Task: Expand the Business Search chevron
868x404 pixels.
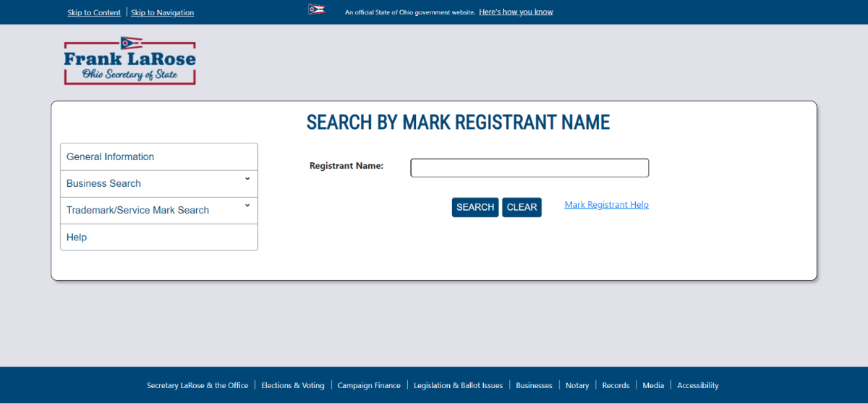Action: tap(247, 178)
